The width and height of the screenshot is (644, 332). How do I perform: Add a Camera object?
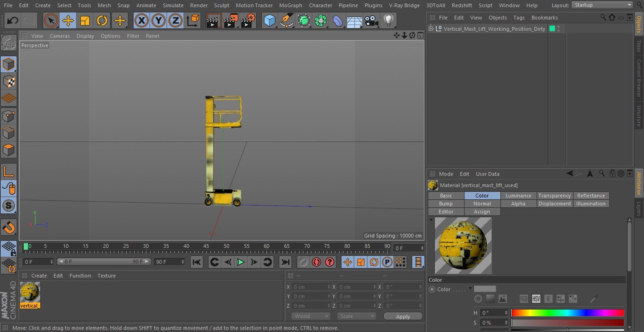pyautogui.click(x=372, y=21)
